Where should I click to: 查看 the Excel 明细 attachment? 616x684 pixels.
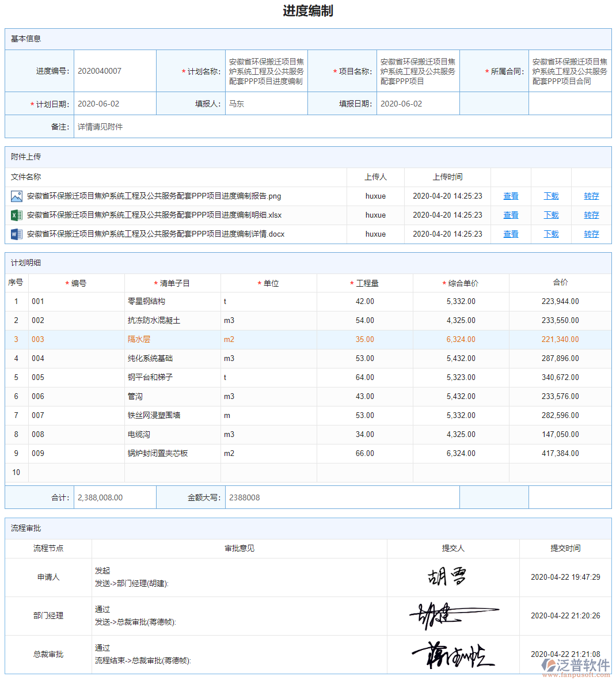510,215
